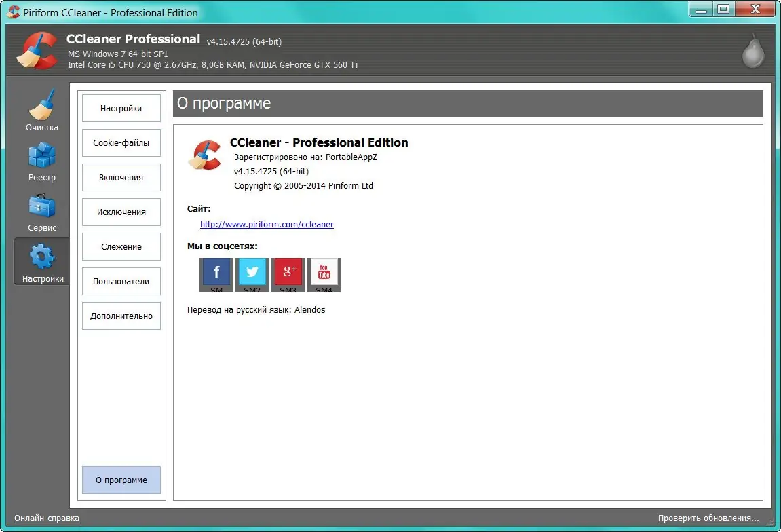Click the registered-to PortableAppZ text
The image size is (781, 532).
(x=305, y=157)
